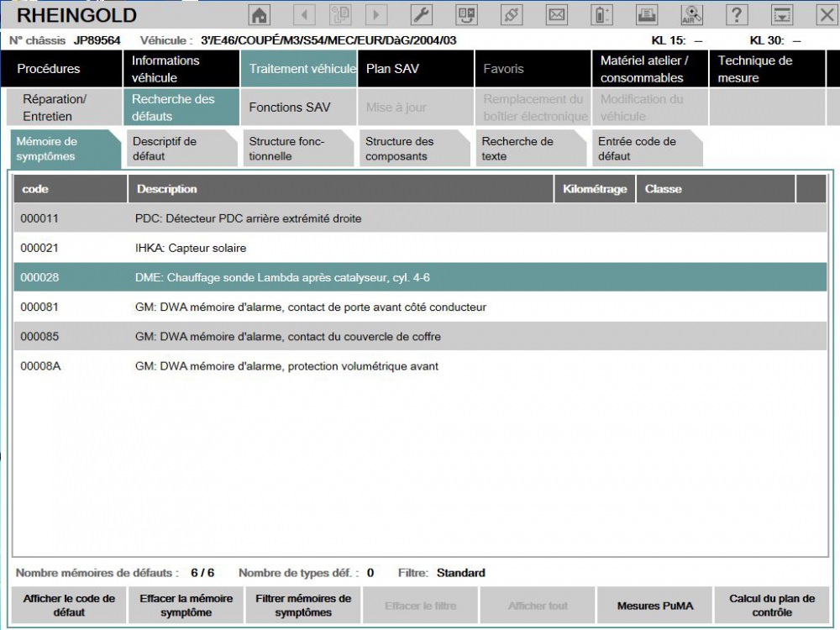Sort by the Kilométrage column header
This screenshot has width=840, height=630.
(595, 188)
